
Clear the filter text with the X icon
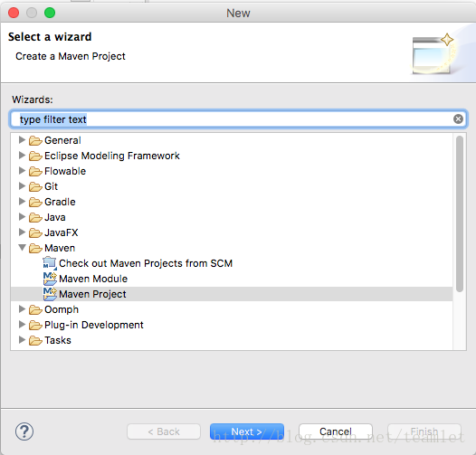pyautogui.click(x=458, y=119)
